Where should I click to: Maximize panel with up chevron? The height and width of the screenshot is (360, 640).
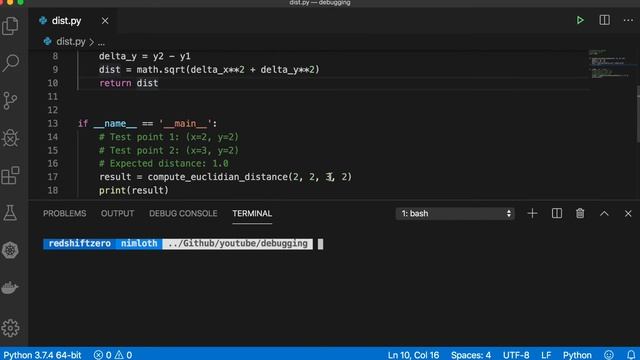pyautogui.click(x=604, y=213)
